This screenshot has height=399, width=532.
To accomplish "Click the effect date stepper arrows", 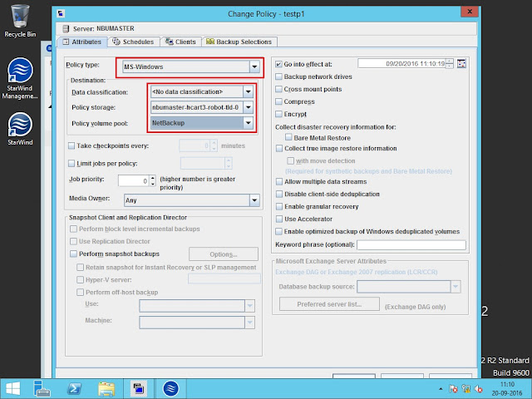I will pos(449,63).
